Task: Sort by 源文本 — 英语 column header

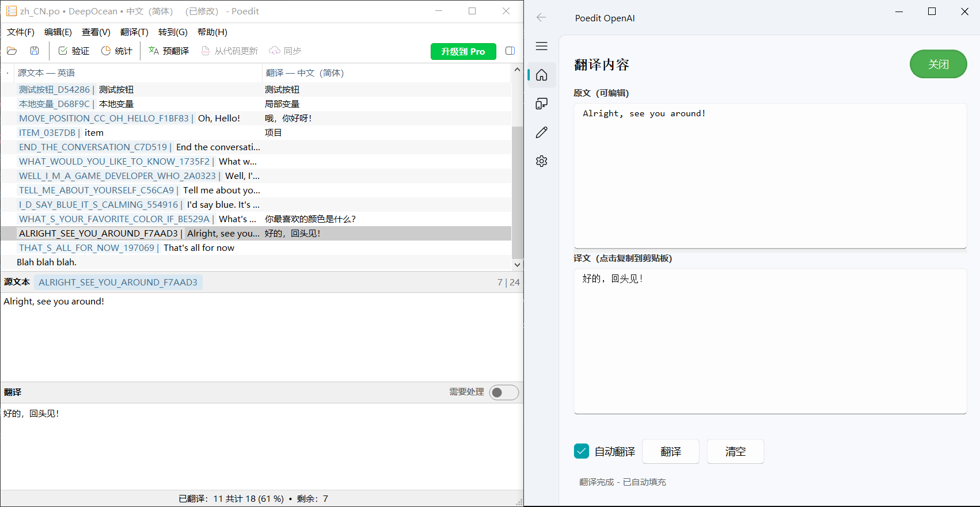Action: point(138,73)
